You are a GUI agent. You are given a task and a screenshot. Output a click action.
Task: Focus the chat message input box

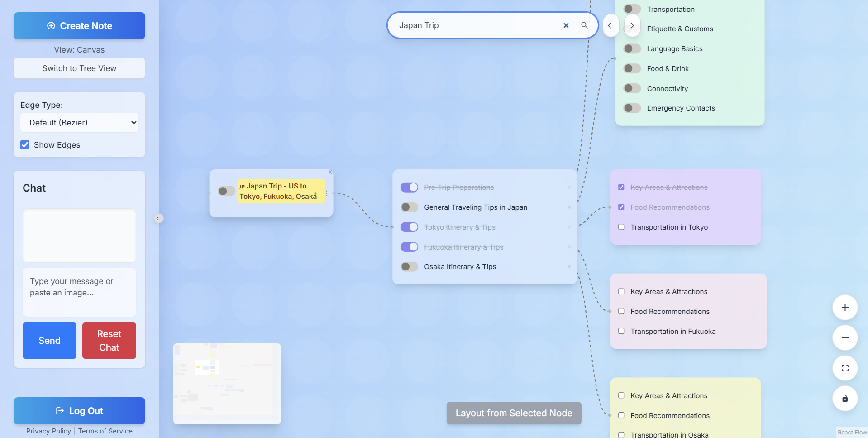point(79,292)
